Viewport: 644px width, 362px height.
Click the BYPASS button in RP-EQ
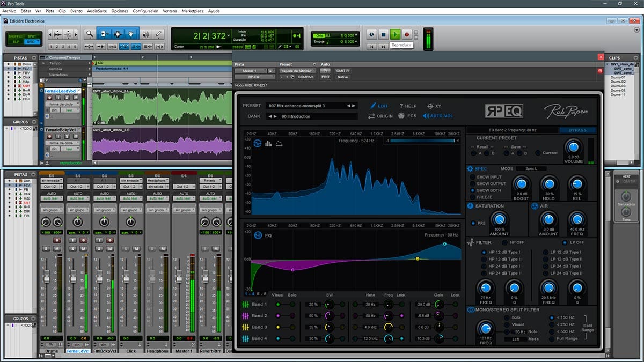pos(577,130)
